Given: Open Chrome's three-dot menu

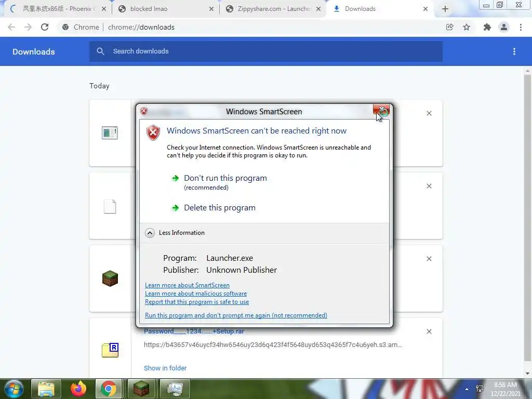Looking at the screenshot, I should [521, 27].
